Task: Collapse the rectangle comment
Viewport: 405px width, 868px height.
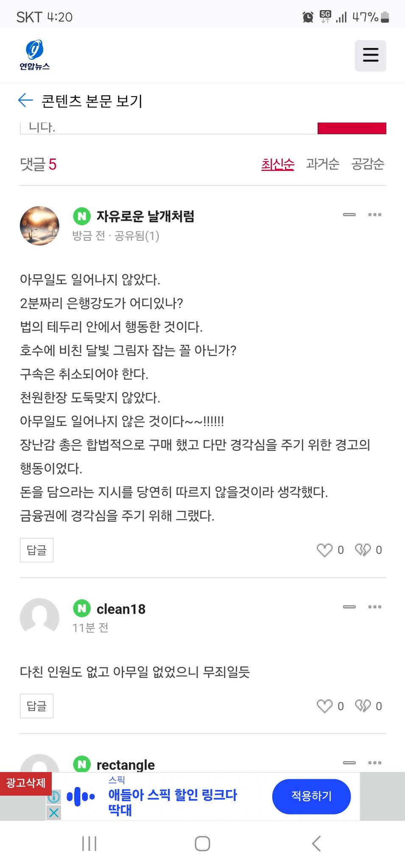Action: pos(349,763)
